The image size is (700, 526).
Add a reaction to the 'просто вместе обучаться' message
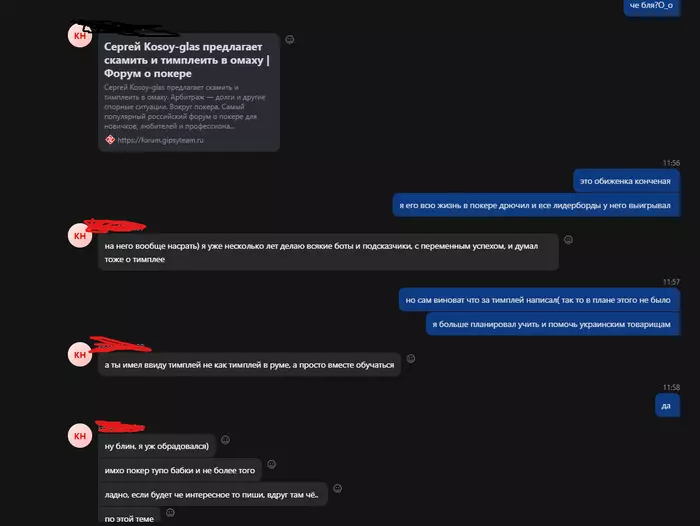pyautogui.click(x=411, y=359)
